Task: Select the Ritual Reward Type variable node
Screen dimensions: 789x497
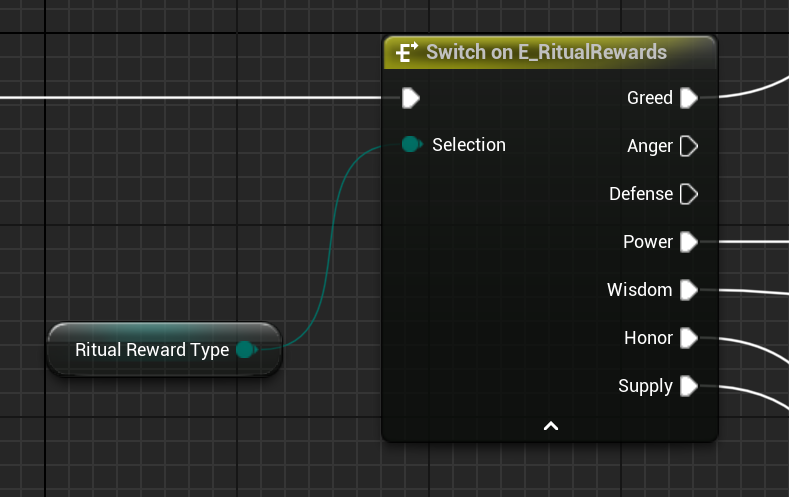Action: [x=165, y=350]
